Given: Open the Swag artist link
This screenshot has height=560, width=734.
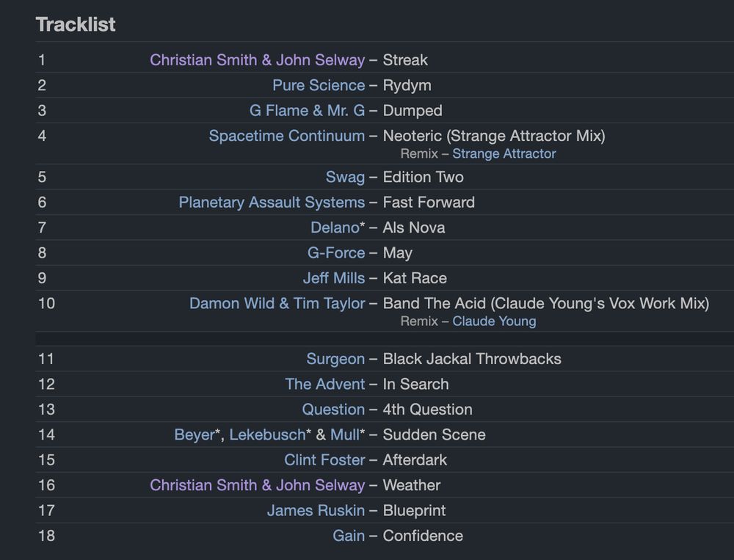Looking at the screenshot, I should (x=345, y=177).
